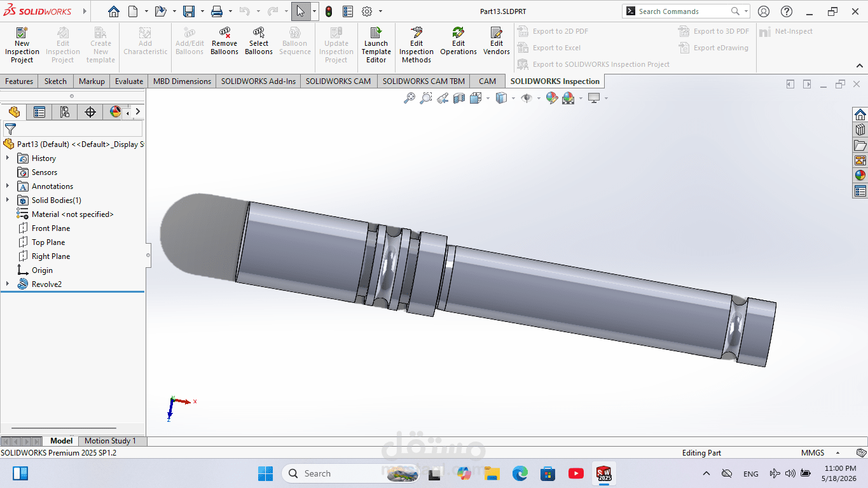This screenshot has width=868, height=488.
Task: Click the Help question mark icon
Action: click(x=787, y=11)
